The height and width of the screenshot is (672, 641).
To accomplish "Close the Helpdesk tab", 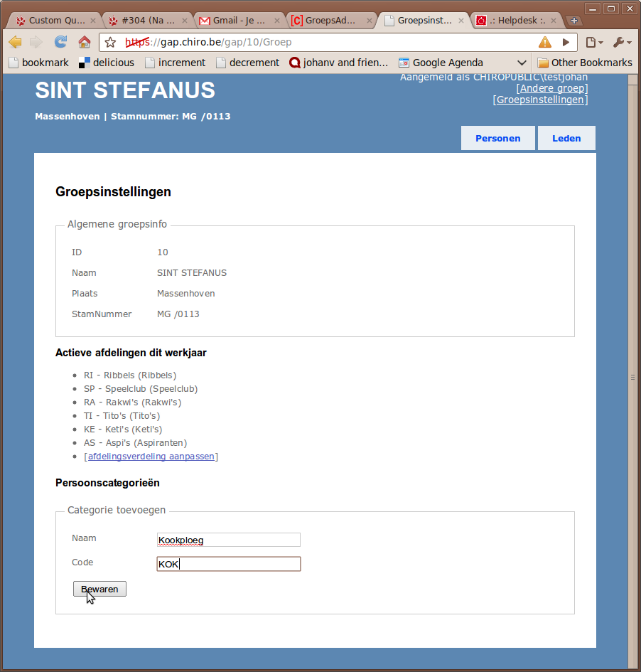I will (x=553, y=21).
